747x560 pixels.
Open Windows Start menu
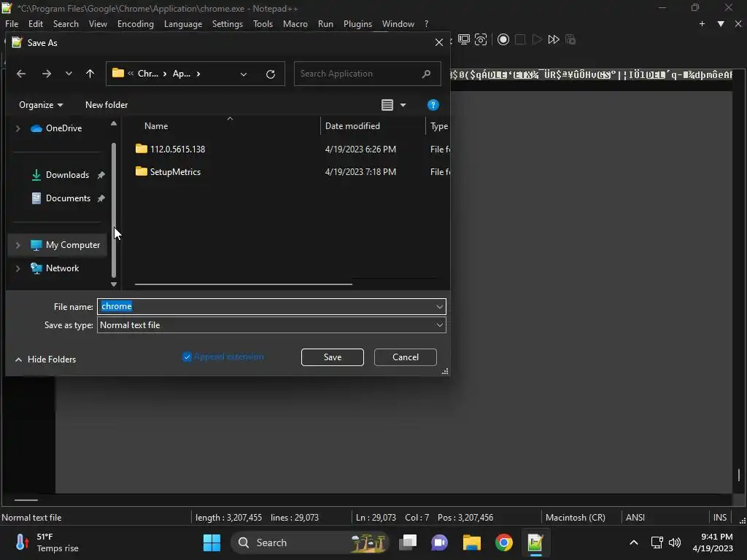click(x=212, y=542)
